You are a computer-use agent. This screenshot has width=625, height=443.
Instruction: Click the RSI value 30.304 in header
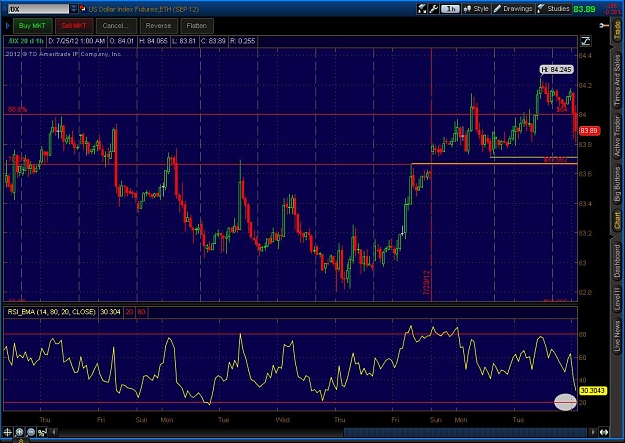(x=110, y=312)
